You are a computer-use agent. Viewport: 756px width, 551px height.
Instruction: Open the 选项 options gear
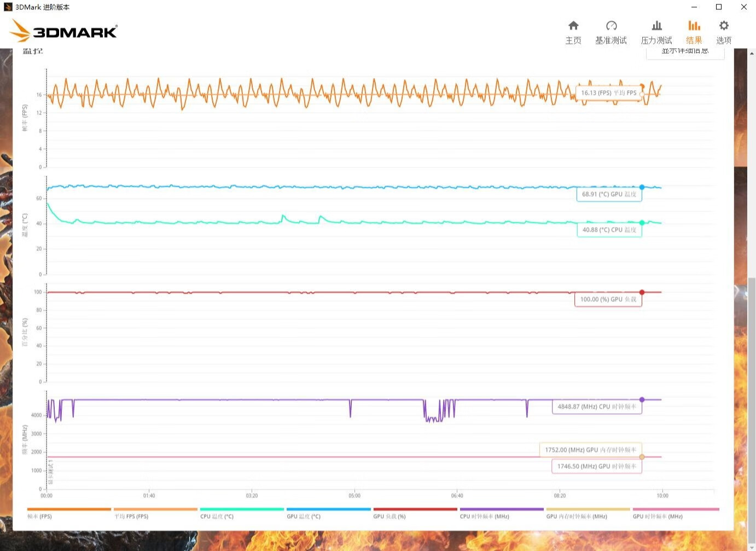(x=724, y=32)
